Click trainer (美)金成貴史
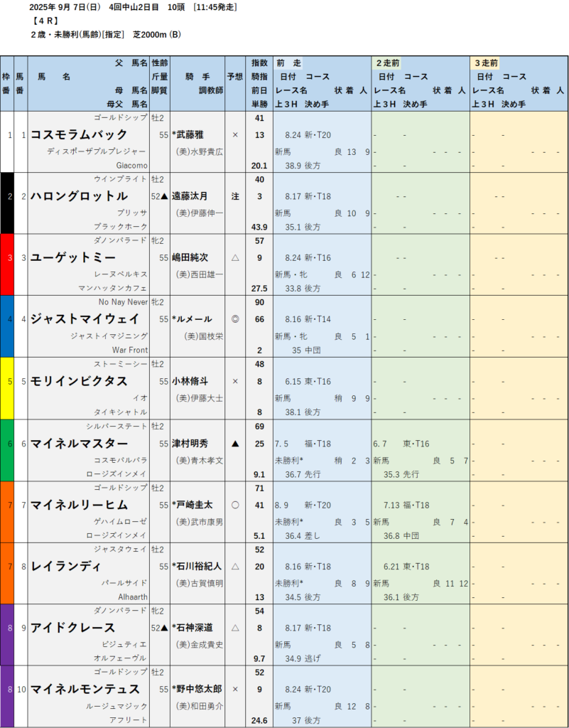This screenshot has height=728, width=569. (200, 644)
